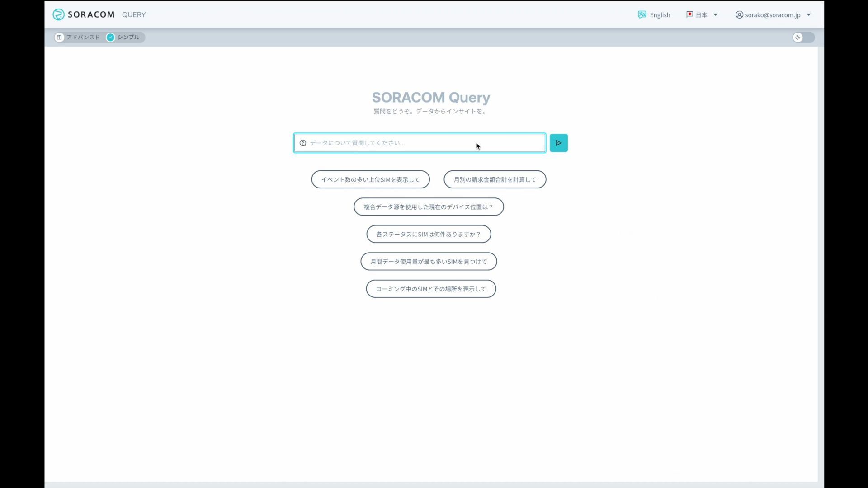
Task: Click the SORACOM Query heading text
Action: click(431, 97)
